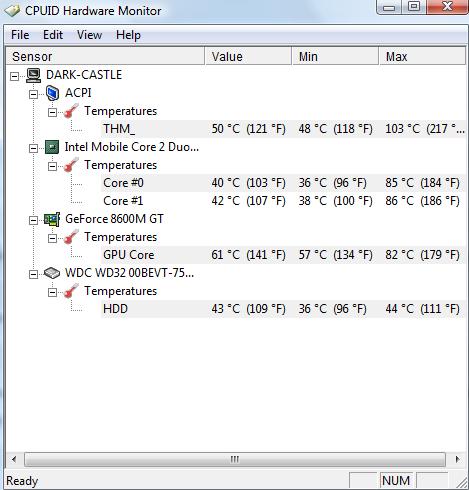Screen dimensions: 469x490
Task: Open the View menu
Action: coord(89,35)
